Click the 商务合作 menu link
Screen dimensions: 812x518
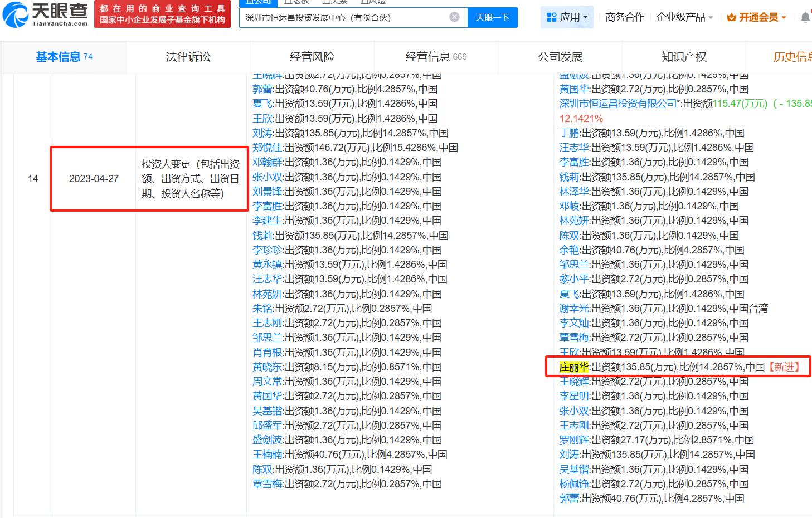625,17
